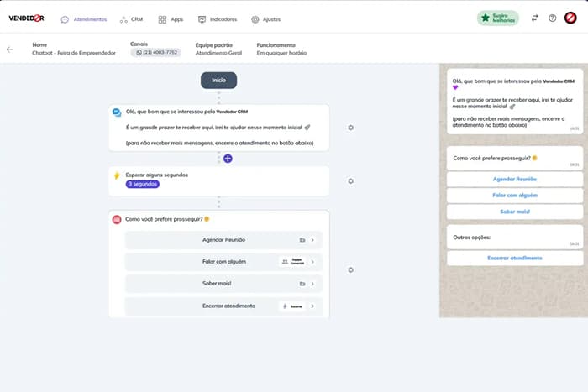This screenshot has height=392, width=588.
Task: Click chatbot name Chatbot - Feira do Empreendedor
Action: point(74,53)
